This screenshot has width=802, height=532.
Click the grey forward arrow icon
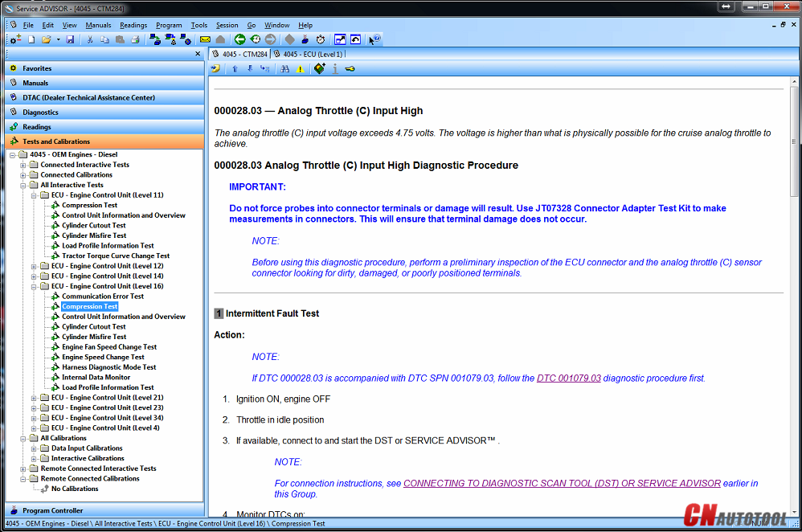[270, 39]
